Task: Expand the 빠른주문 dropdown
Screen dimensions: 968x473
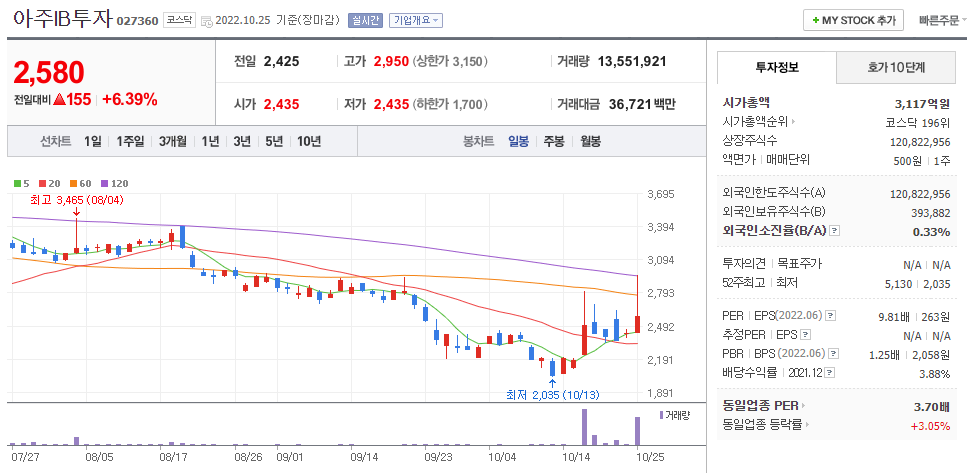Action: (x=943, y=20)
